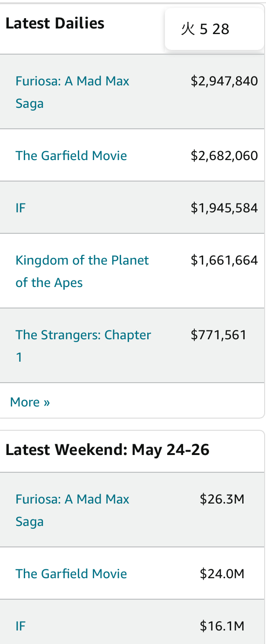Select the IF link in Latest Weekend
The height and width of the screenshot is (644, 266).
pyautogui.click(x=20, y=626)
